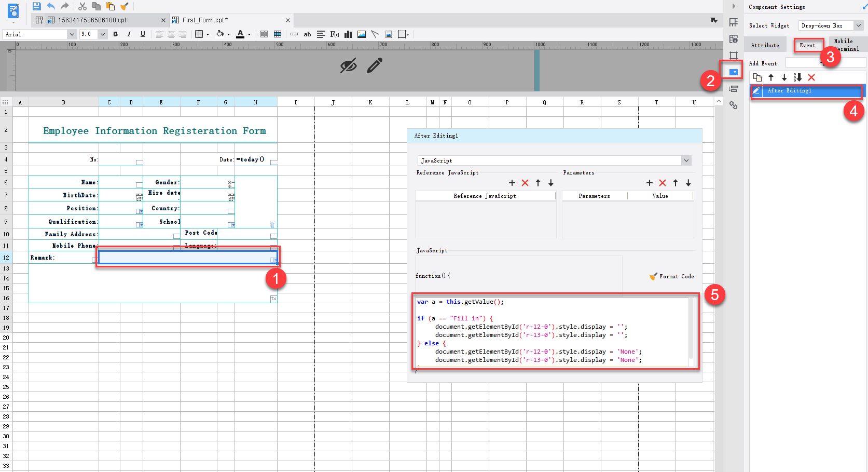Screen dimensions: 868x472
Task: Open the cell border style dropdown arrow
Action: pyautogui.click(x=208, y=35)
